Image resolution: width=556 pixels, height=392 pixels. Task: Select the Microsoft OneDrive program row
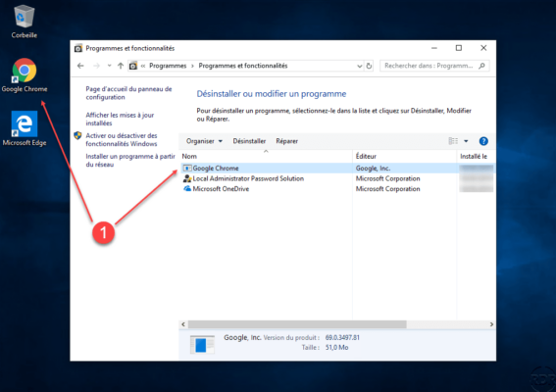pyautogui.click(x=337, y=188)
